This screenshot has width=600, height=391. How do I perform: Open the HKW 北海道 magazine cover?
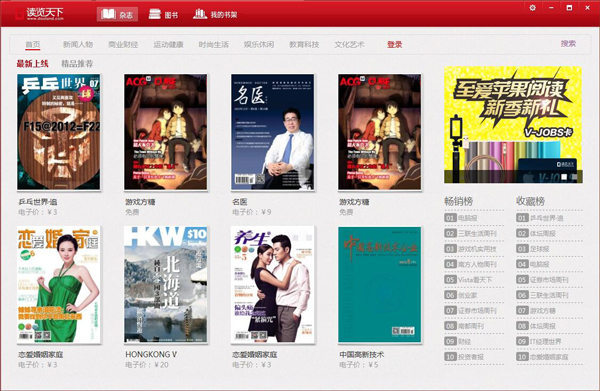coord(166,285)
